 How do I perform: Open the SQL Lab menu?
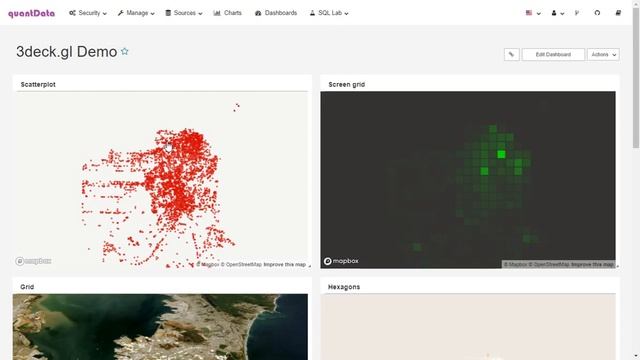[x=329, y=13]
